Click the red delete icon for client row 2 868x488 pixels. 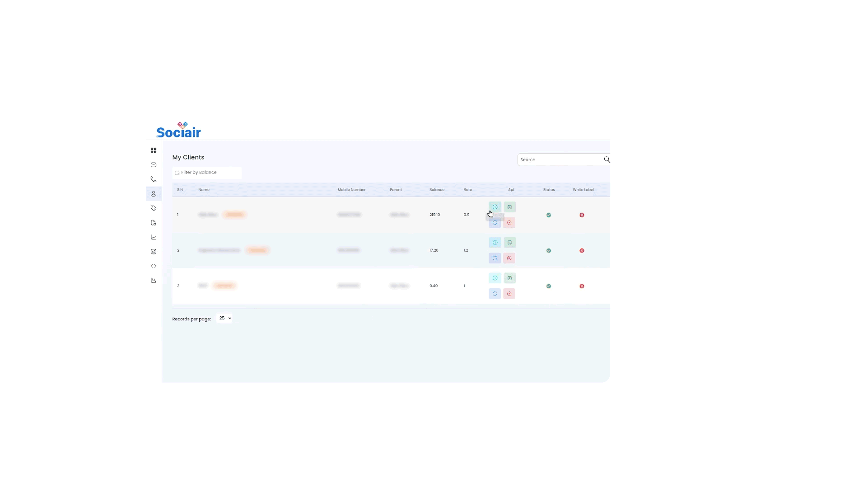[x=509, y=258]
